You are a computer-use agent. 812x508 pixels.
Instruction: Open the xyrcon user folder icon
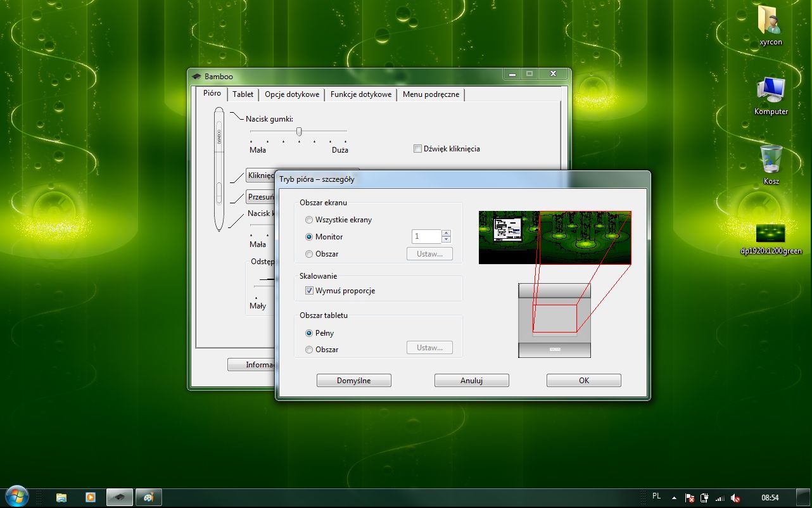coord(771,21)
